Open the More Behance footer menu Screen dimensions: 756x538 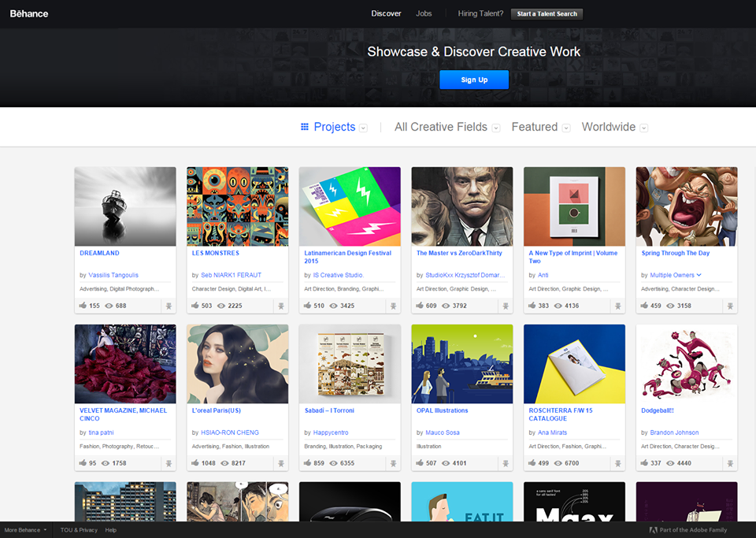25,530
